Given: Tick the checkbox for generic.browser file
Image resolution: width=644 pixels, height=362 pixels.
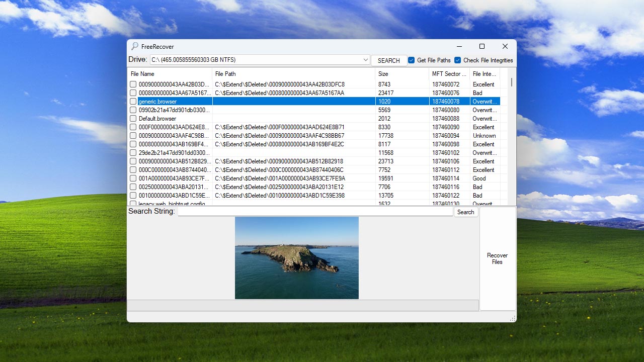Looking at the screenshot, I should tap(133, 102).
